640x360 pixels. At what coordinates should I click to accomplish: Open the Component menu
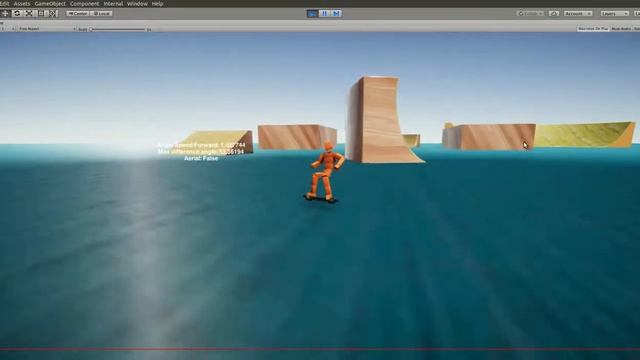click(x=84, y=4)
